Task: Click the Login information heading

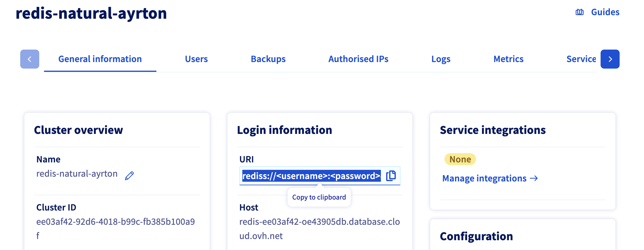Action: 285,130
